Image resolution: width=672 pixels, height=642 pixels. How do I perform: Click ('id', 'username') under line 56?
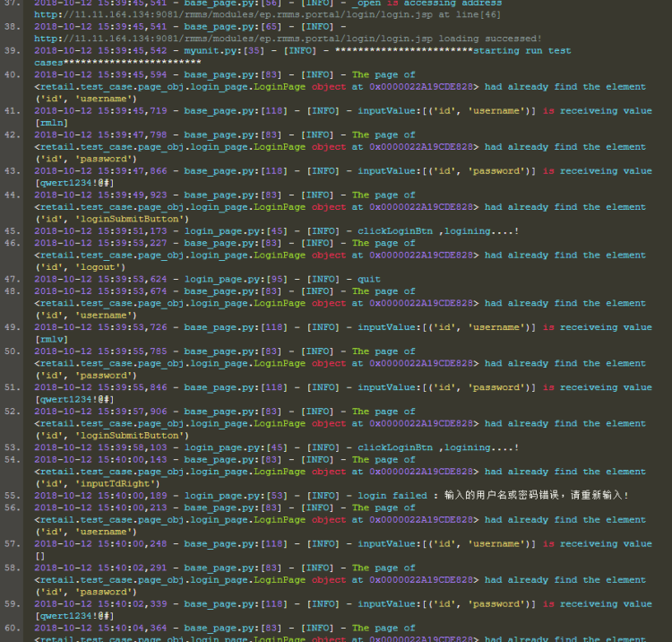click(x=85, y=532)
